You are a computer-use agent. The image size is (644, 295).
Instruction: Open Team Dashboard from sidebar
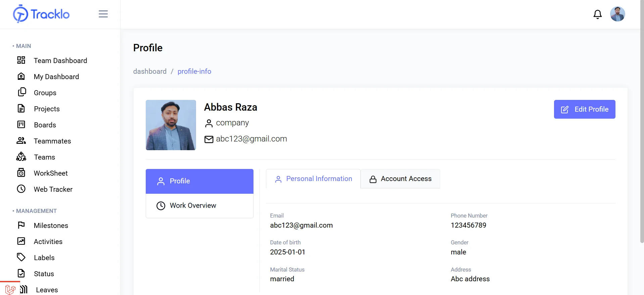pyautogui.click(x=60, y=61)
